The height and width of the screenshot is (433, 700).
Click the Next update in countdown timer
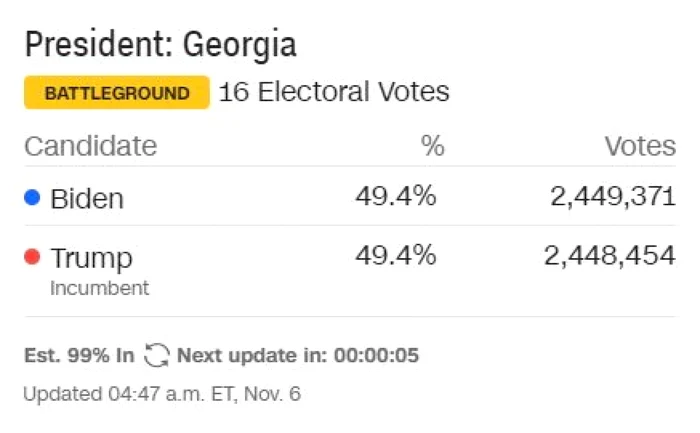298,355
